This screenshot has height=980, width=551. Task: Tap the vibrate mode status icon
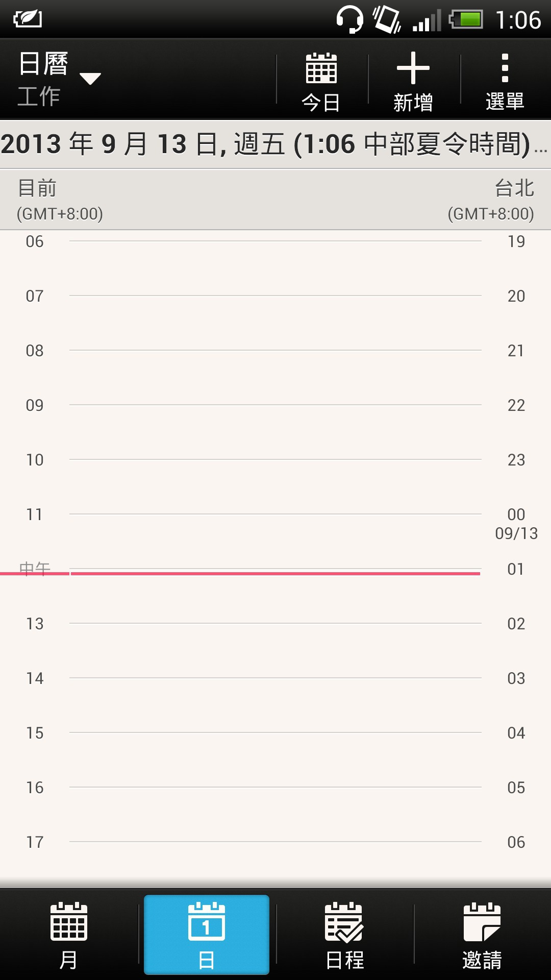point(386,20)
